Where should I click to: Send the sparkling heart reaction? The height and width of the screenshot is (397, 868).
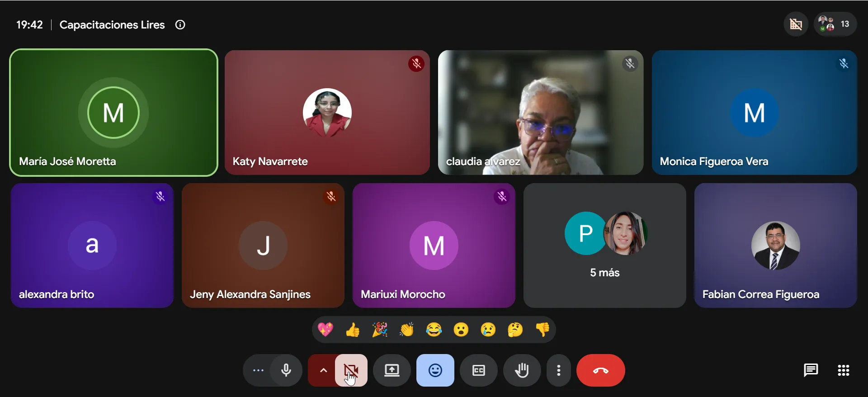325,330
